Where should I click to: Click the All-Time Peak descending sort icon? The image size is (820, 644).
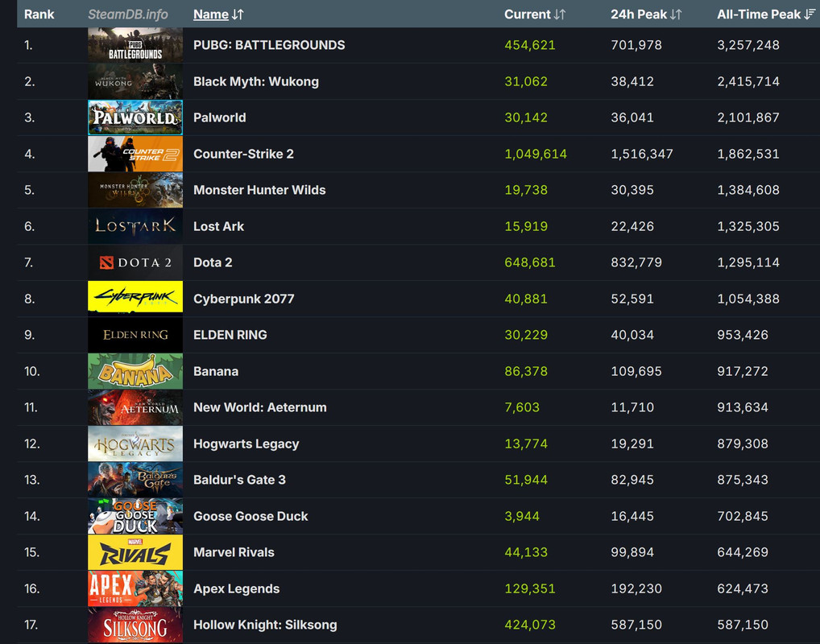(x=810, y=14)
